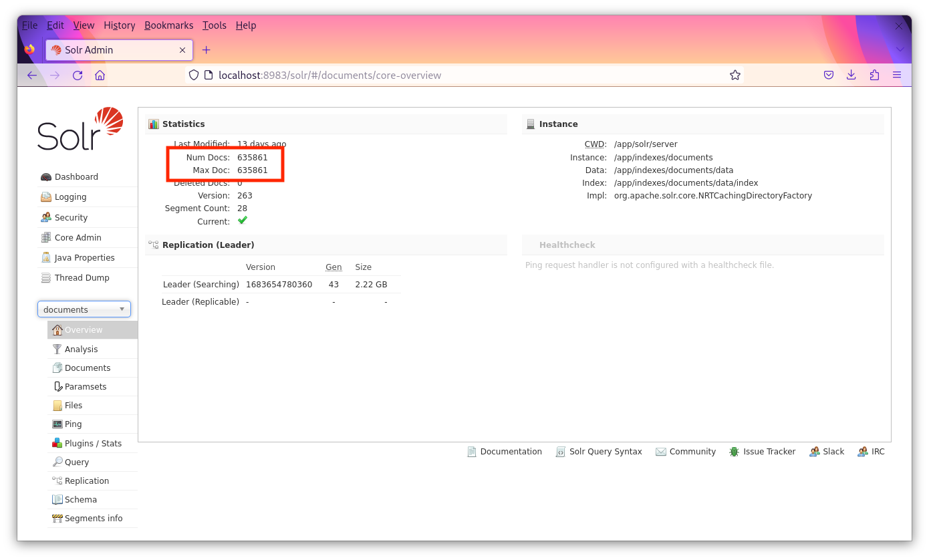Open Paramsets for the core

[92, 387]
